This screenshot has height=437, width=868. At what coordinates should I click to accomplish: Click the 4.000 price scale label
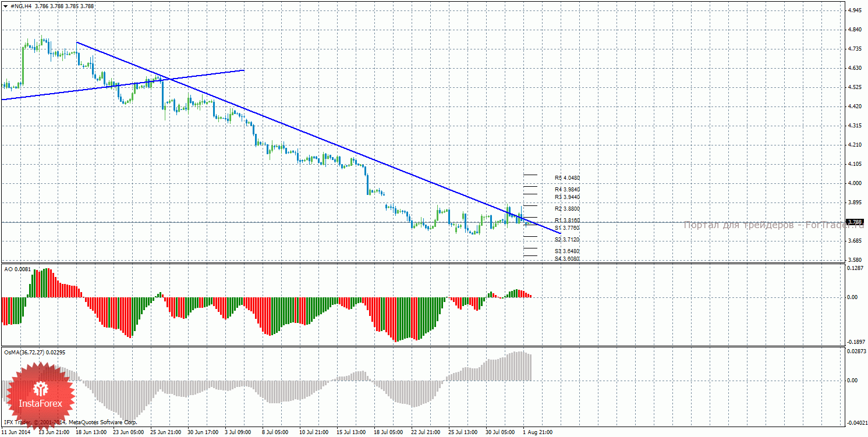(855, 183)
